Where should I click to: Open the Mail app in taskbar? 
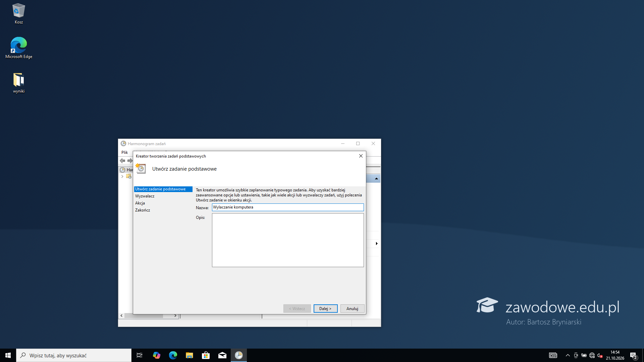[x=222, y=355]
